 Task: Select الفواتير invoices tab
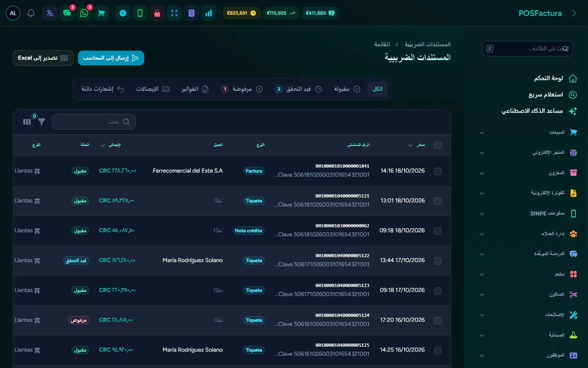(195, 89)
